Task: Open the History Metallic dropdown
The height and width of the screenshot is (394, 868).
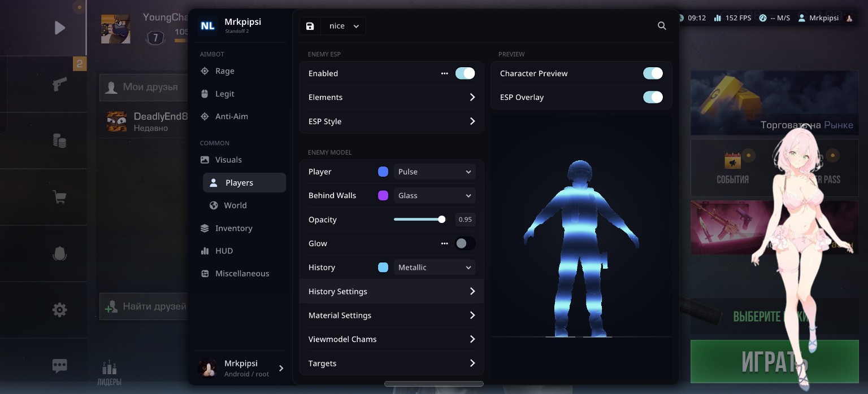Action: pyautogui.click(x=434, y=267)
